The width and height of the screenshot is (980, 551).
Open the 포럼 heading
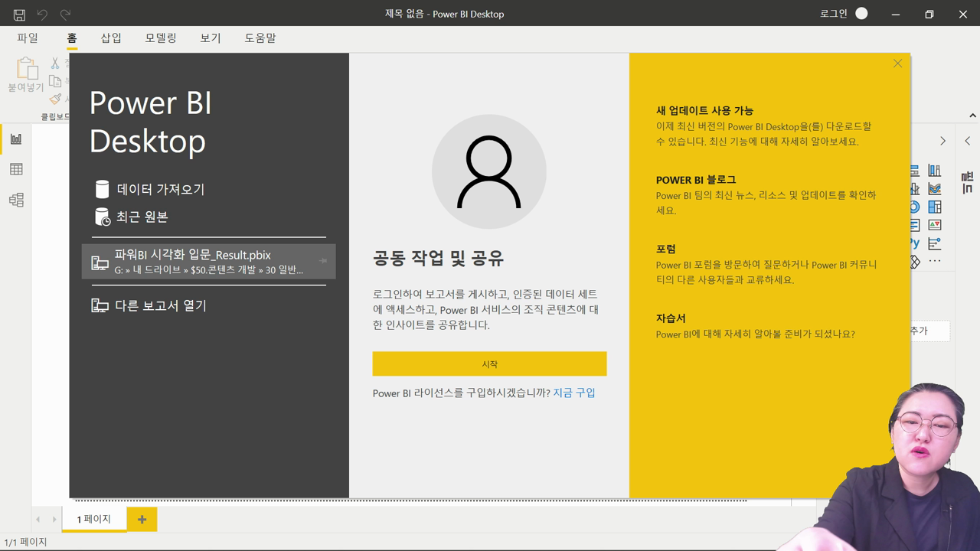(x=666, y=249)
